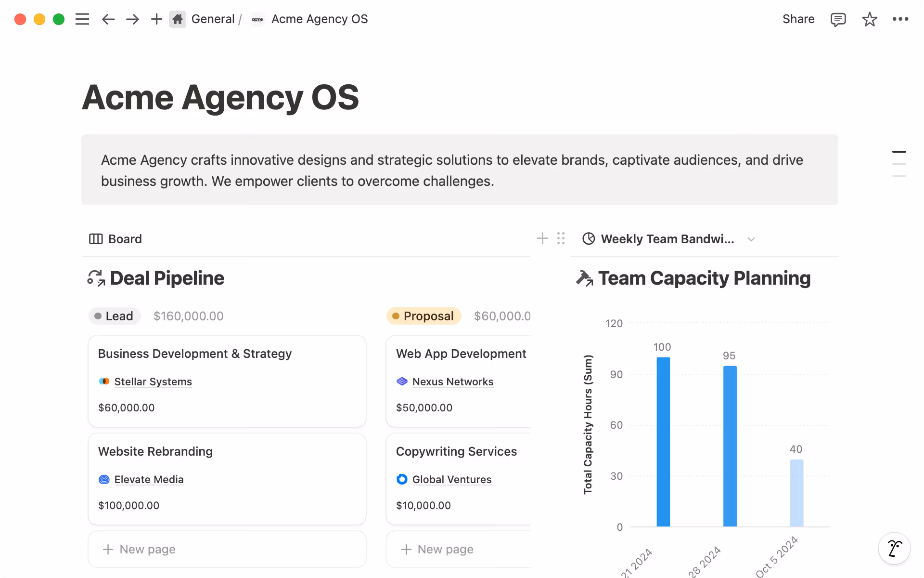The image size is (924, 578).
Task: Create a new tab with the titlebar plus icon
Action: click(x=156, y=19)
